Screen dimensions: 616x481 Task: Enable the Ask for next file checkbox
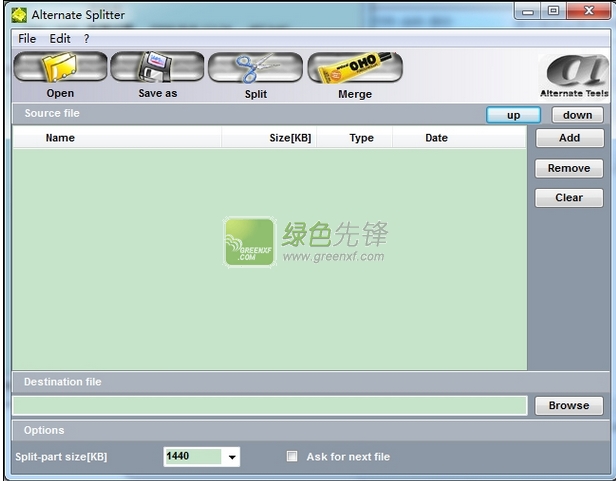point(292,456)
